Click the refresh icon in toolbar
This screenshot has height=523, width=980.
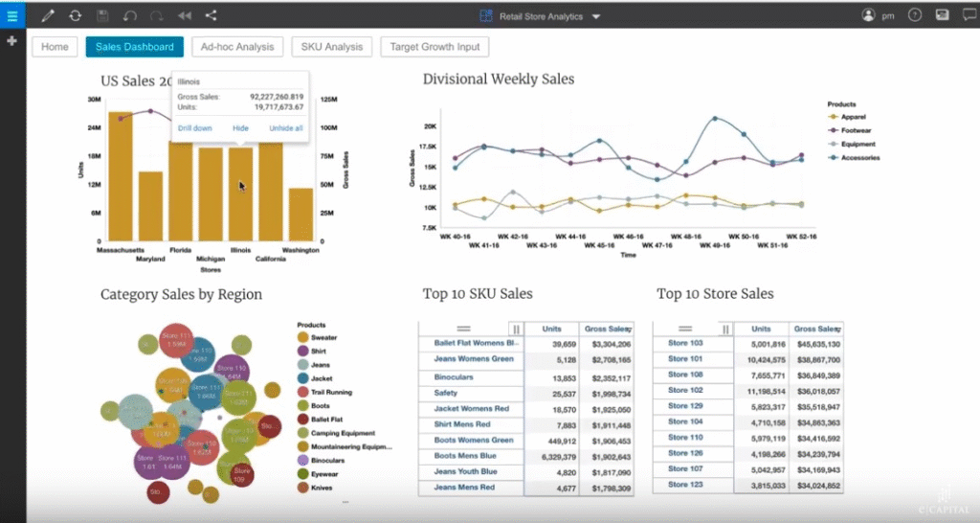point(76,15)
